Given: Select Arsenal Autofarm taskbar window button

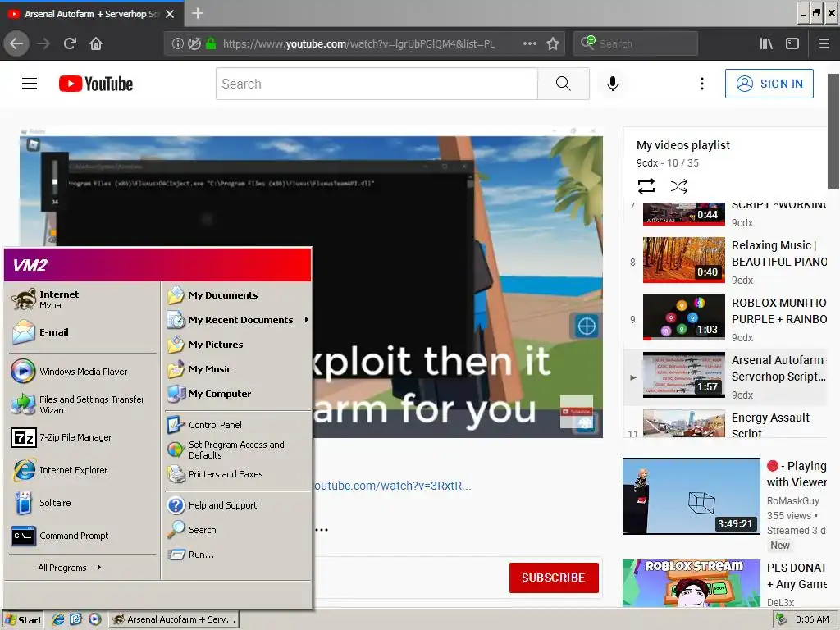Looking at the screenshot, I should (x=174, y=619).
